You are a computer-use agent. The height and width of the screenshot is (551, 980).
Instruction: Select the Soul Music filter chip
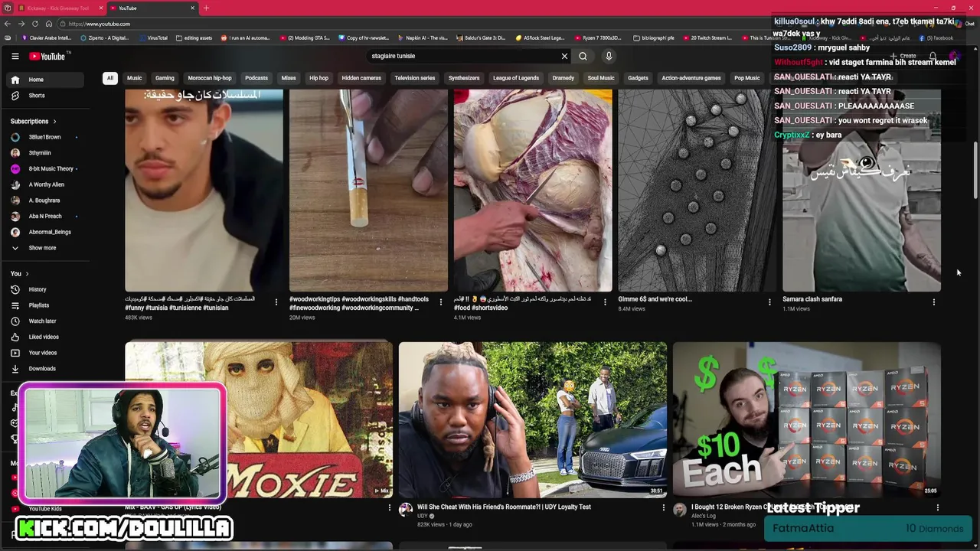(x=601, y=78)
